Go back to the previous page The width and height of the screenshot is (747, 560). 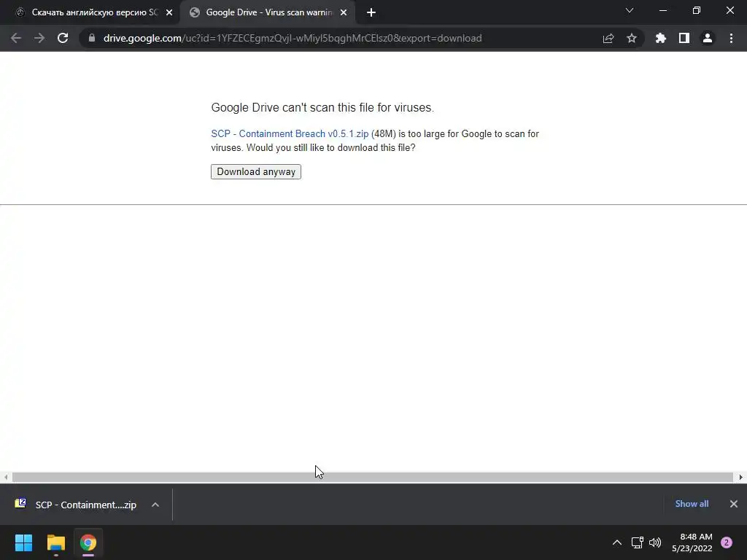tap(16, 38)
